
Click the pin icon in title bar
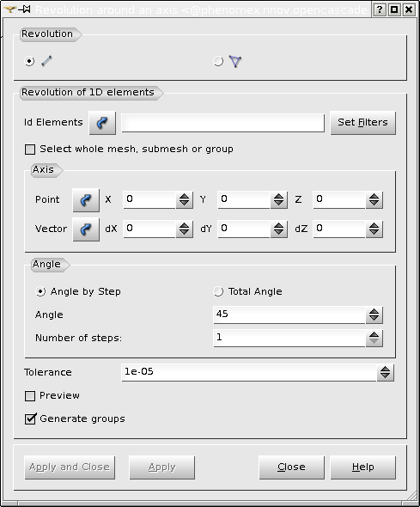pyautogui.click(x=25, y=9)
